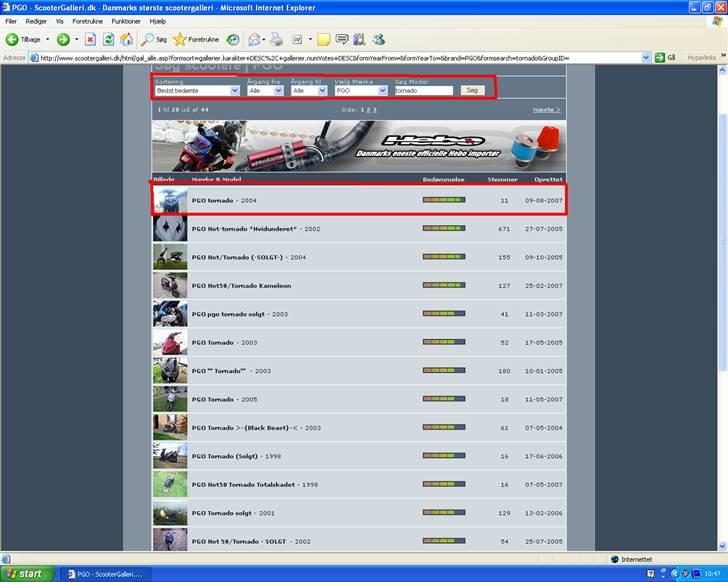
Task: Open the mail envelope toolbar icon
Action: click(x=254, y=40)
